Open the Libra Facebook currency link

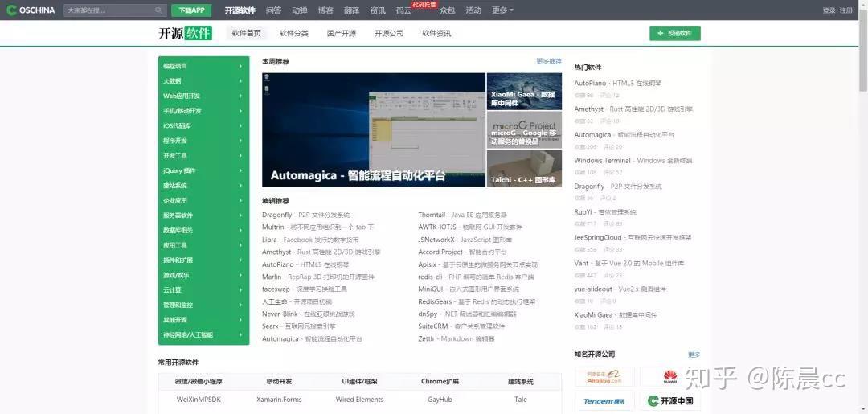(x=310, y=240)
